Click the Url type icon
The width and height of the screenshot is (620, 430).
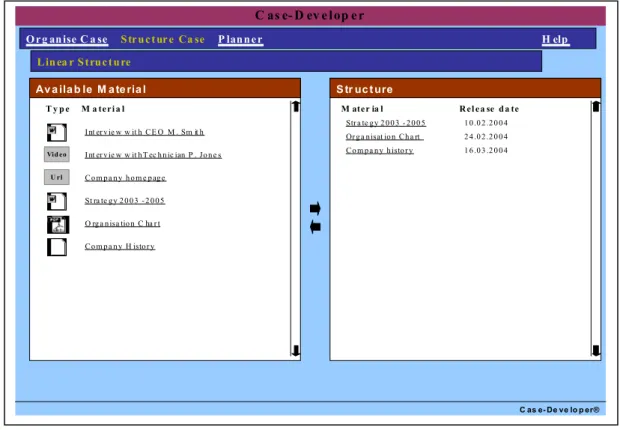click(x=57, y=177)
